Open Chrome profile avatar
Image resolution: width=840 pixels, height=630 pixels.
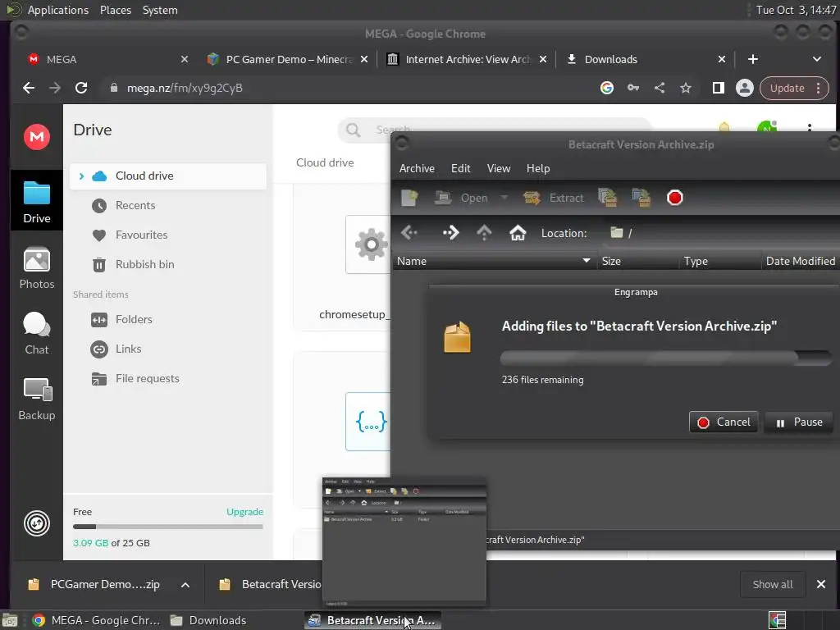pos(745,88)
